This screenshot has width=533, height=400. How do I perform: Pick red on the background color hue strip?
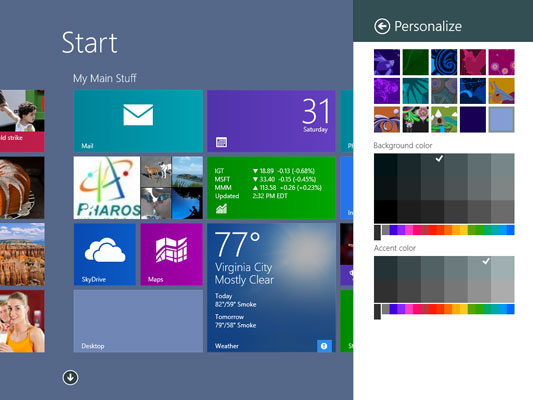pyautogui.click(x=432, y=230)
